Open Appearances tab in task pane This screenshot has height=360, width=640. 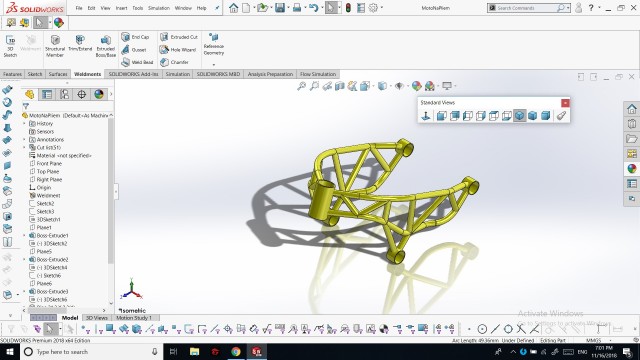632,169
